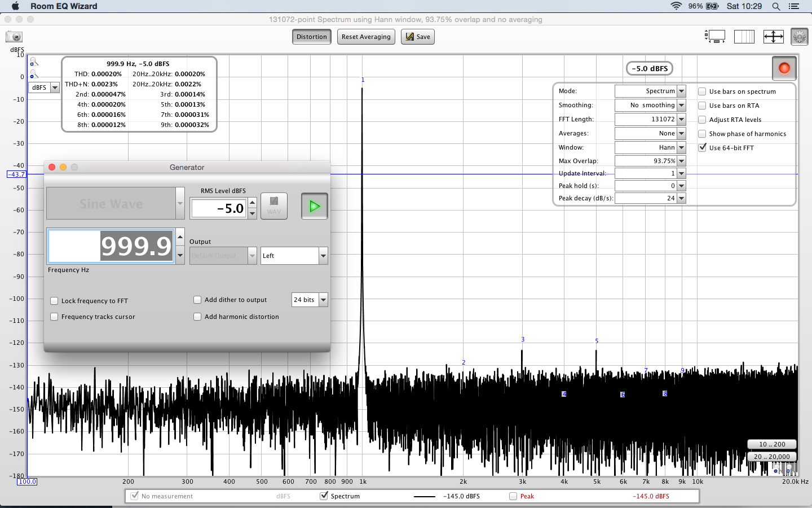This screenshot has height=508, width=812.
Task: Enable Add harmonic distortion
Action: tap(197, 317)
